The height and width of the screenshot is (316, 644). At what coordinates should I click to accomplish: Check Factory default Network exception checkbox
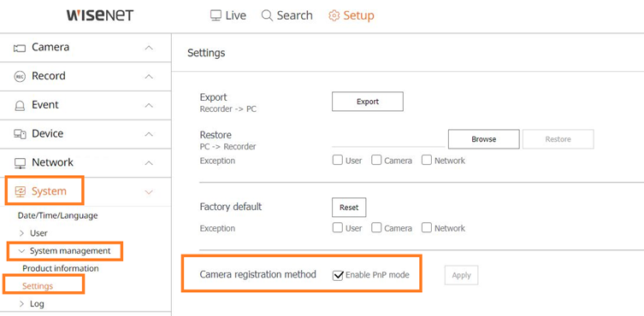point(427,227)
